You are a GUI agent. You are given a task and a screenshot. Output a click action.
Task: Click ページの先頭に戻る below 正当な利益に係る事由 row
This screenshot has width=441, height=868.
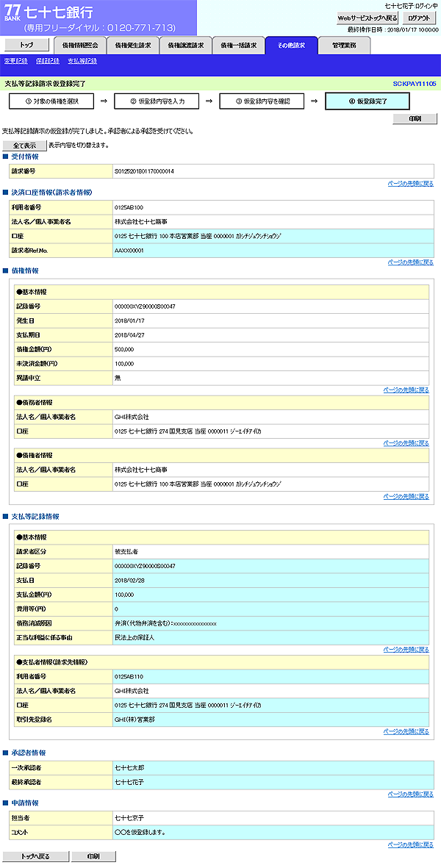(406, 649)
